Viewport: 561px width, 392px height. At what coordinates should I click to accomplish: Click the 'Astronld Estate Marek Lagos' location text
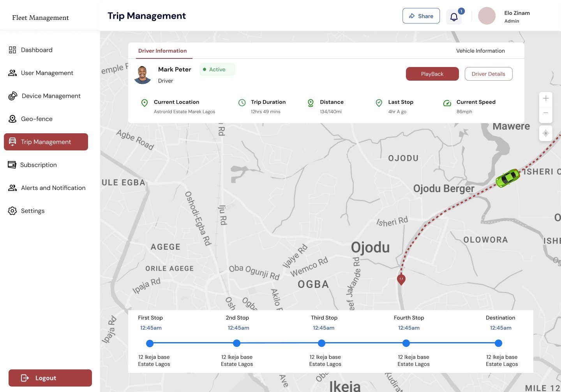pos(185,111)
